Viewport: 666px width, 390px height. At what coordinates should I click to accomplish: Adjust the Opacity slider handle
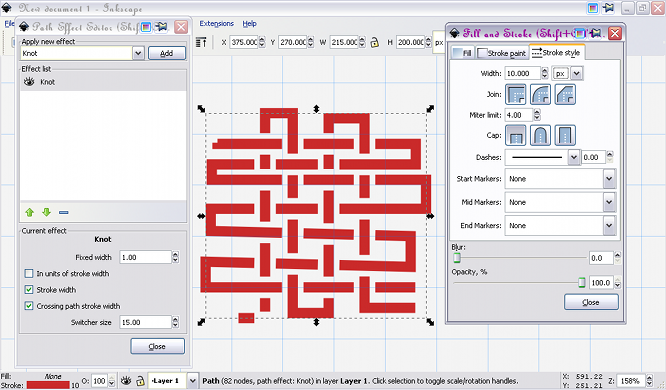pos(581,283)
